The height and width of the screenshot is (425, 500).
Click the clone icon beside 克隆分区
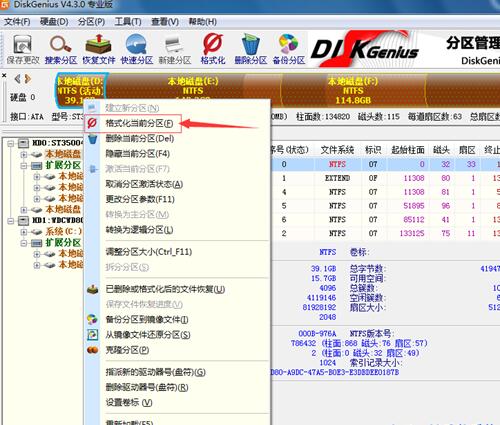92,350
